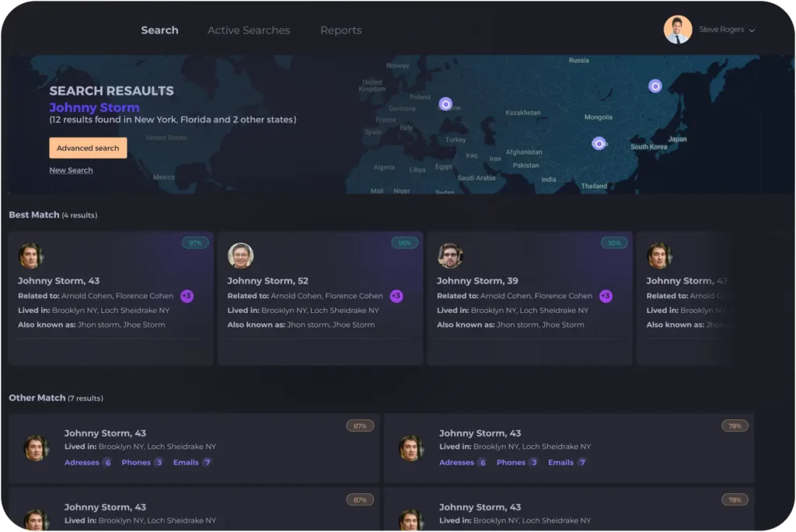Start a New Search via the link
796x532 pixels.
tap(71, 170)
